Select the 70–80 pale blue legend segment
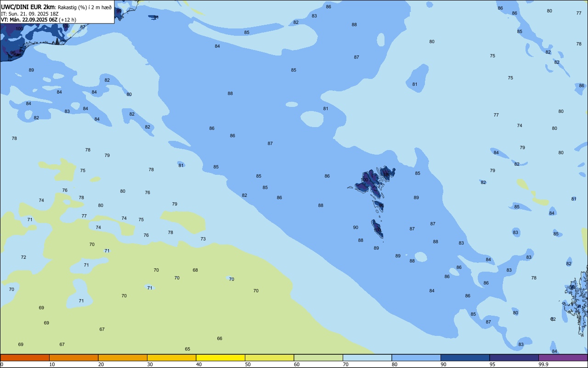 (x=367, y=357)
